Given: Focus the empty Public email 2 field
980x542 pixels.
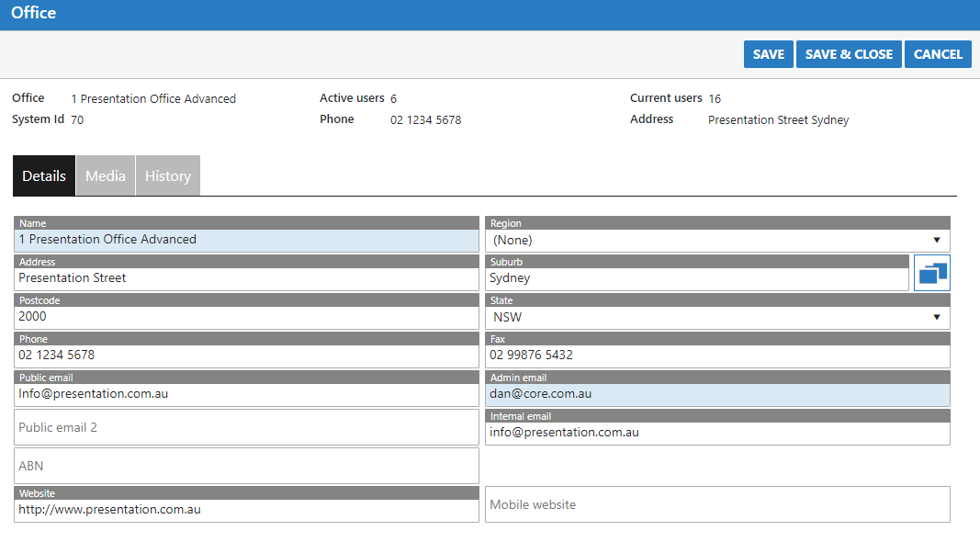Looking at the screenshot, I should coord(246,427).
